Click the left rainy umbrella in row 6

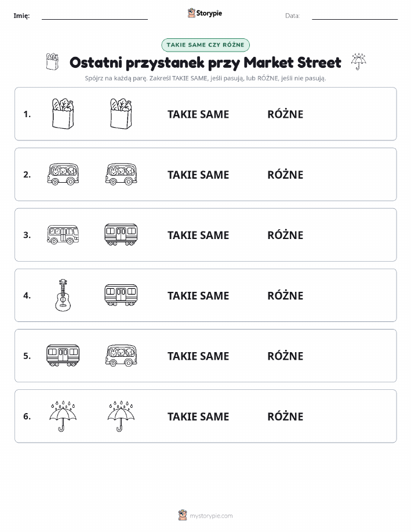pyautogui.click(x=63, y=416)
